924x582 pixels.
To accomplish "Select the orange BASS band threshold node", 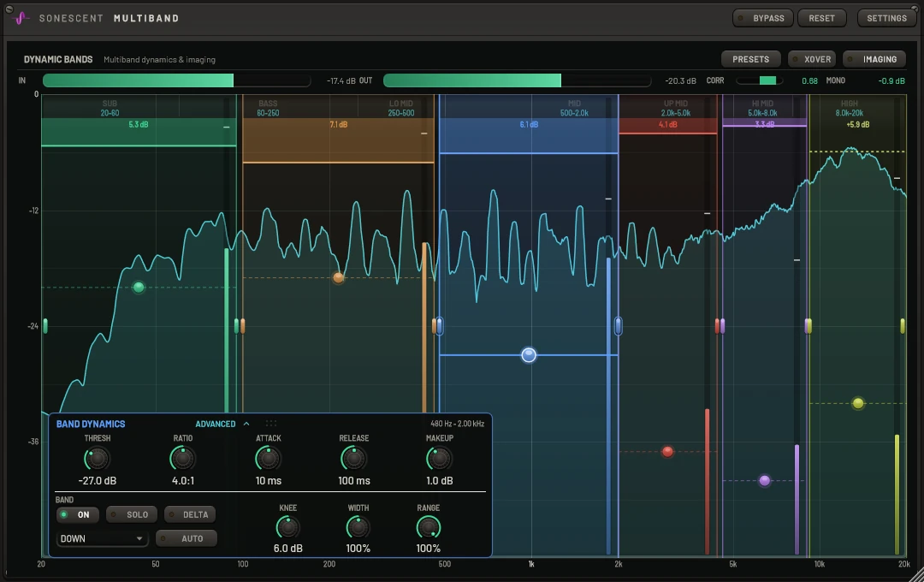I will 338,277.
